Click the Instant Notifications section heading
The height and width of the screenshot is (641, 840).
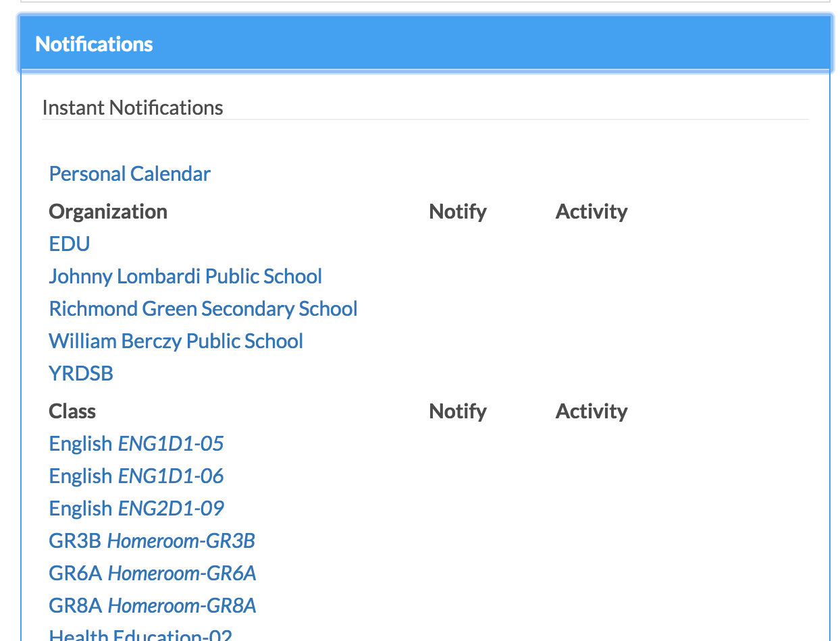[x=132, y=108]
